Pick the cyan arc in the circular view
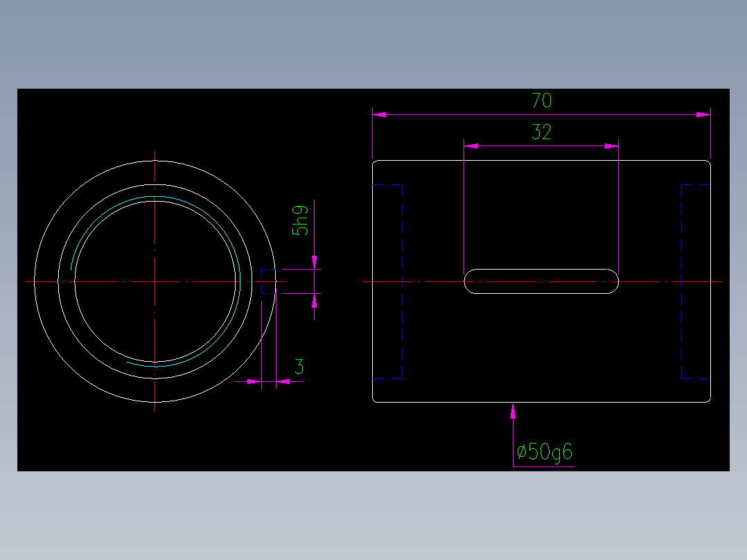The height and width of the screenshot is (560, 747). (156, 281)
